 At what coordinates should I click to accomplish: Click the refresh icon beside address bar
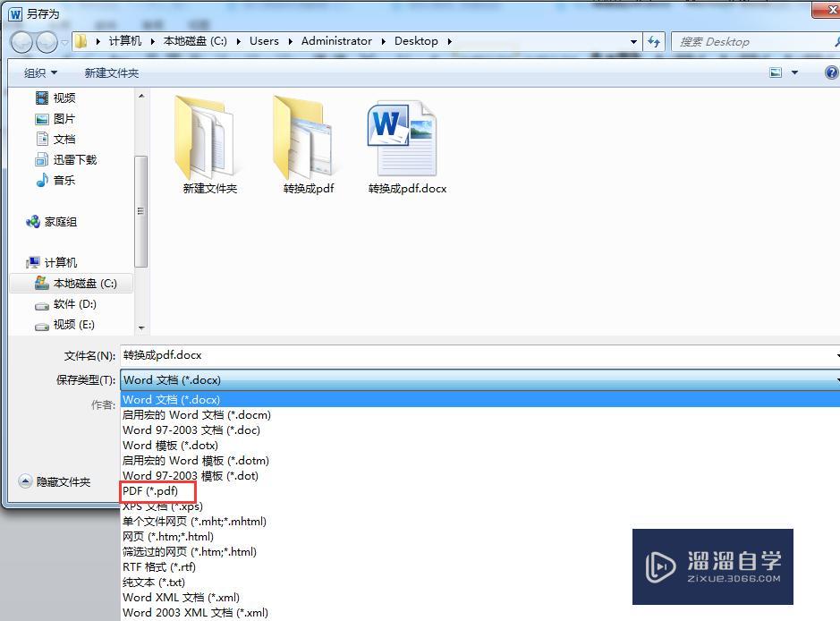point(654,41)
